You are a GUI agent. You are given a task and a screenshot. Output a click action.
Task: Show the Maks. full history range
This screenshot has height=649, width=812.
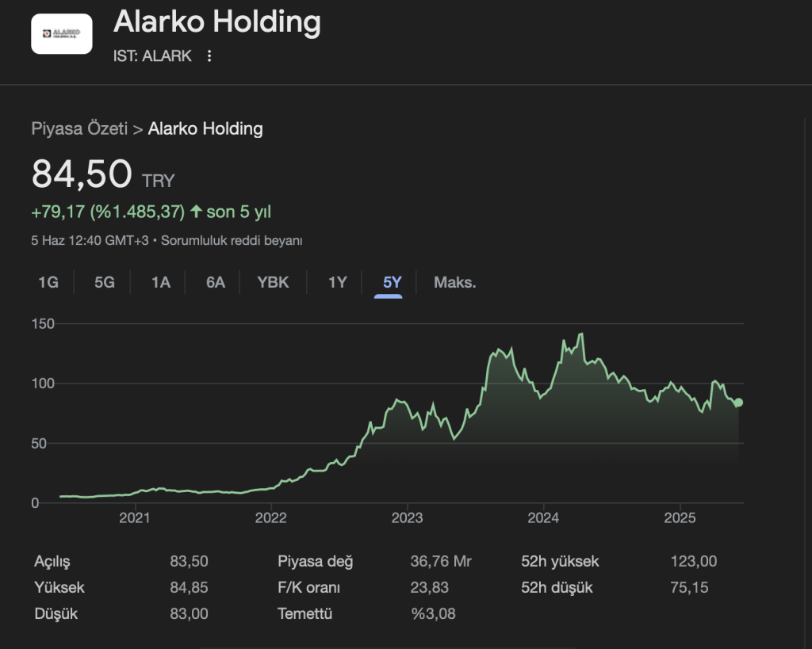pyautogui.click(x=454, y=282)
